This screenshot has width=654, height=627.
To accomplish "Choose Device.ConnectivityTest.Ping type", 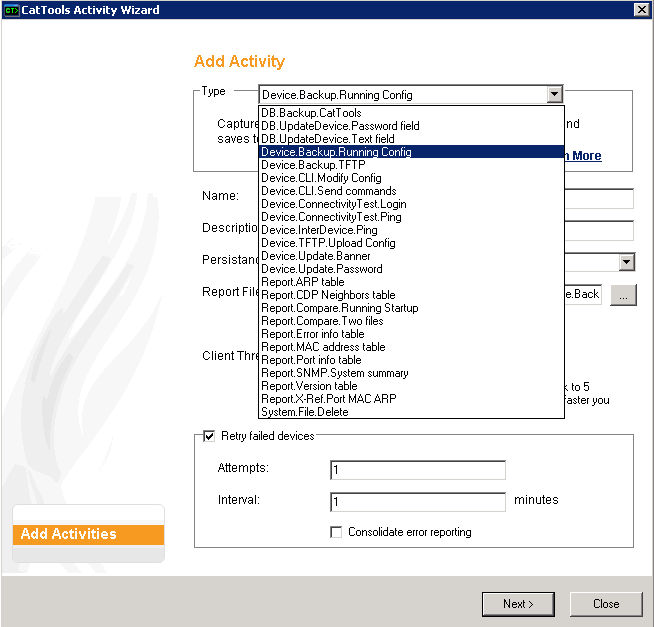I will (x=411, y=217).
